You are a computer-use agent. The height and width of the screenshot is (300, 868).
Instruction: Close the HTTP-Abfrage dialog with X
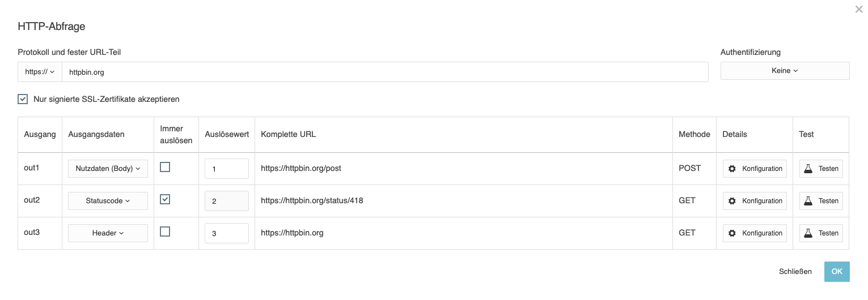859,10
